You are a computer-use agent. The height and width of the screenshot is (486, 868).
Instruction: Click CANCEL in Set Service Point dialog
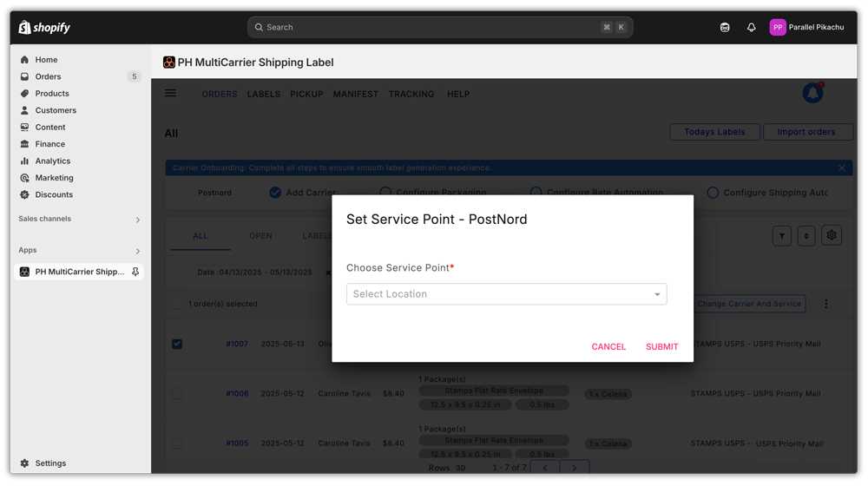pyautogui.click(x=608, y=346)
